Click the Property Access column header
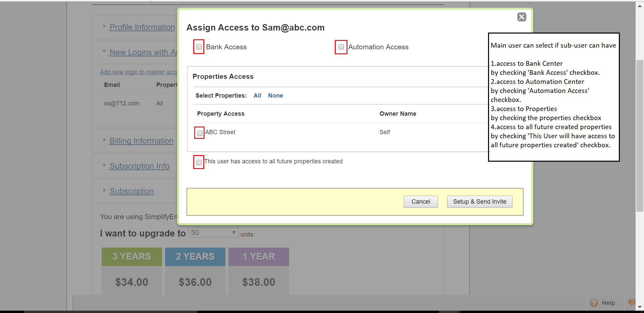The width and height of the screenshot is (644, 313). pos(221,114)
